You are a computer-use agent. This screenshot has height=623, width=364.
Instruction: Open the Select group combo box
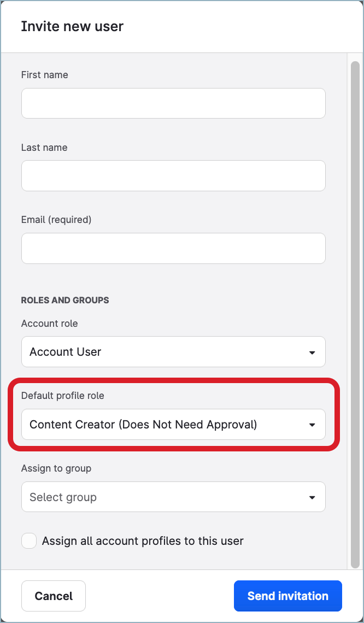pyautogui.click(x=173, y=497)
